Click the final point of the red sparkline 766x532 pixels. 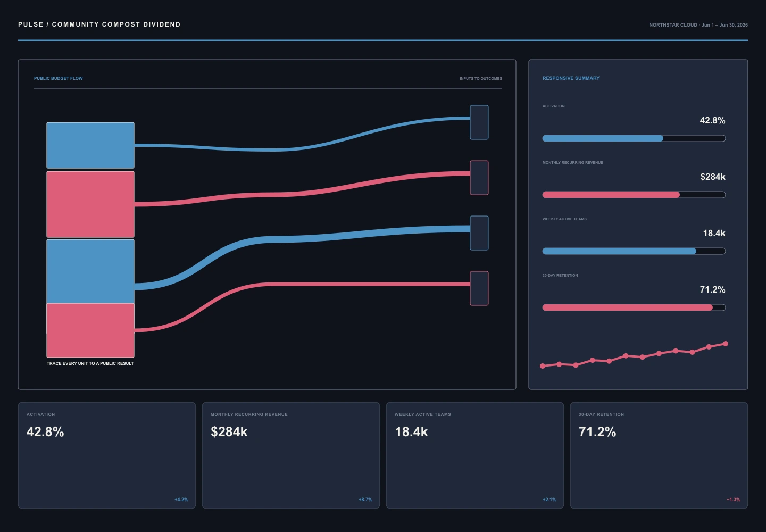[x=726, y=344]
